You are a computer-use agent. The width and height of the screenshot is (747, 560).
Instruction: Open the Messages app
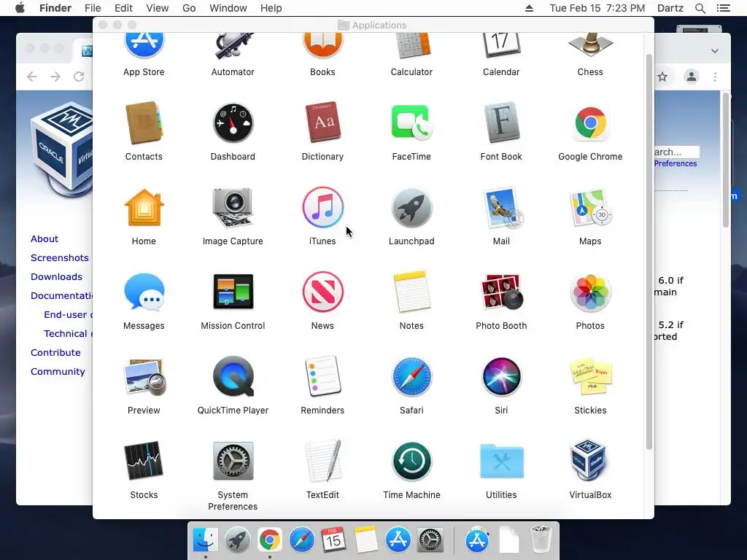click(144, 292)
